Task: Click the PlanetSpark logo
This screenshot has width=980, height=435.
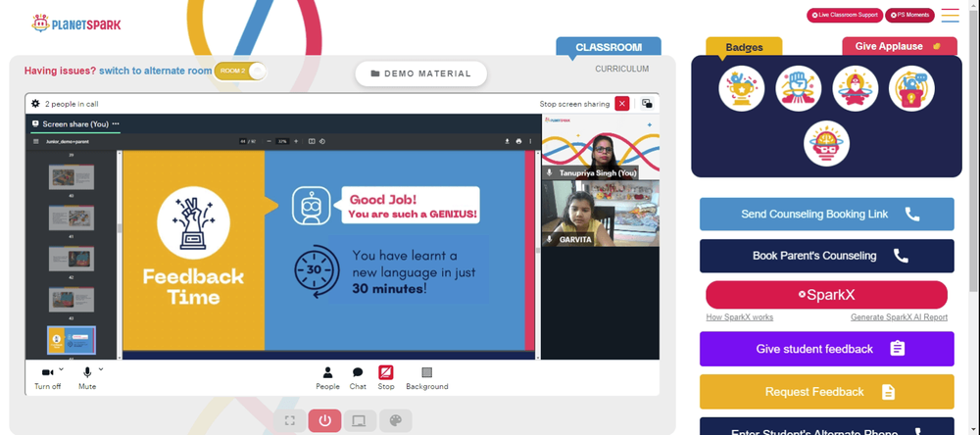Action: click(76, 24)
